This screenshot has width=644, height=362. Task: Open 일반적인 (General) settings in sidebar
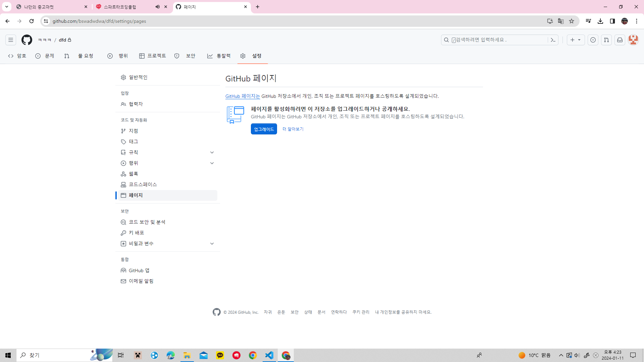[x=168, y=77]
